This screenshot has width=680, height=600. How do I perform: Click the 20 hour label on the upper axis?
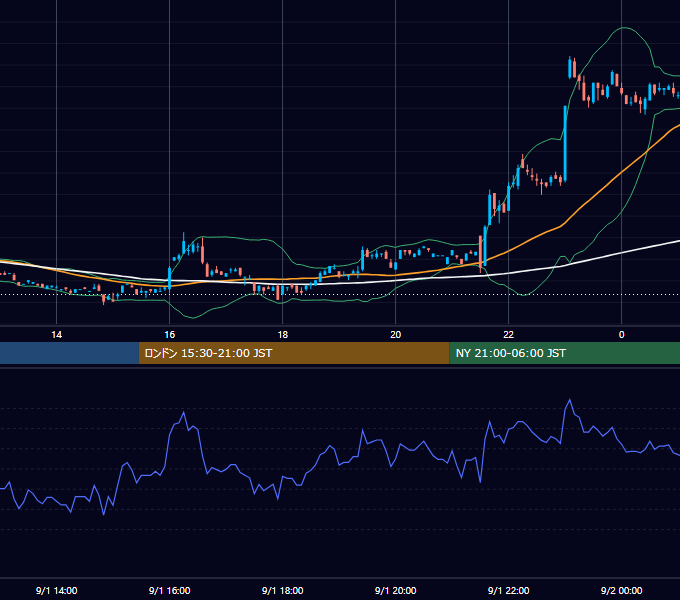[x=396, y=335]
